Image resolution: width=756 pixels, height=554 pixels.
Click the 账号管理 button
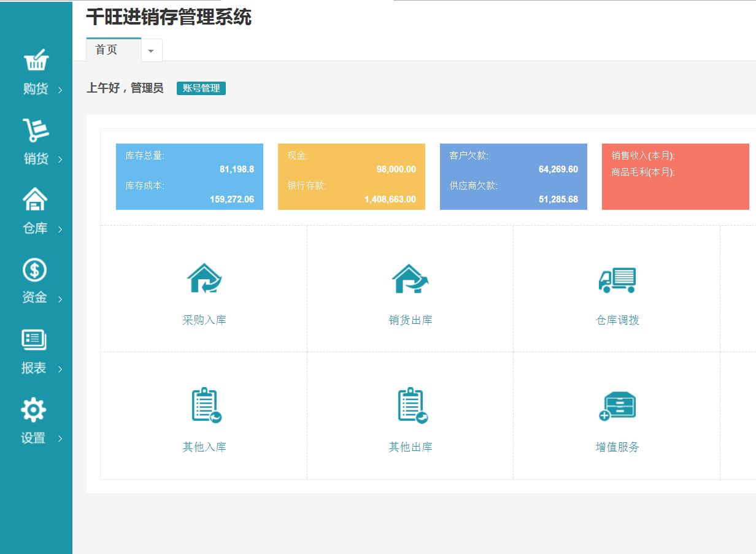pyautogui.click(x=201, y=88)
